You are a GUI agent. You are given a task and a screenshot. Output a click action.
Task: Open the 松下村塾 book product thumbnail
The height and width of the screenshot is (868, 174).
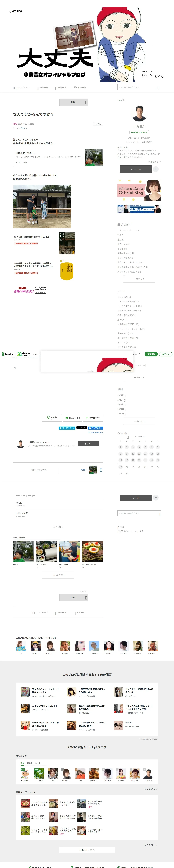67,243
